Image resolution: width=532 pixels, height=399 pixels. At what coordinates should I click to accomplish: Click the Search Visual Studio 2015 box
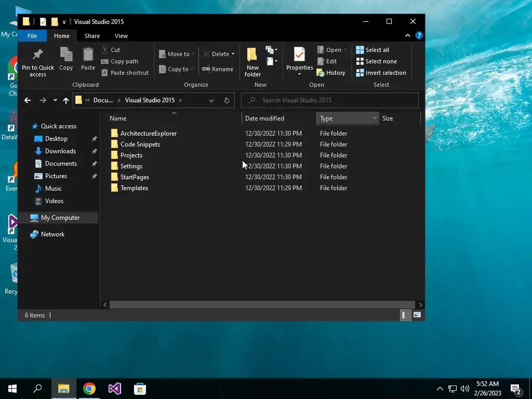pyautogui.click(x=329, y=100)
